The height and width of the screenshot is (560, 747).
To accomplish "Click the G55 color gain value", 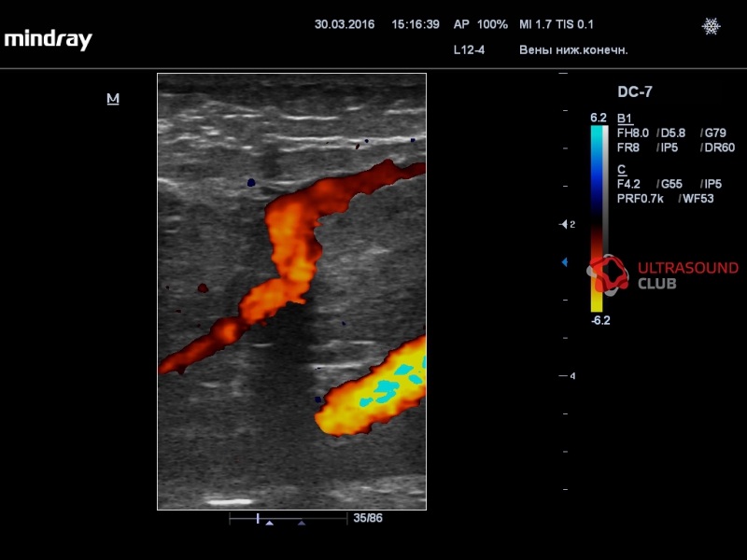I will [x=671, y=184].
